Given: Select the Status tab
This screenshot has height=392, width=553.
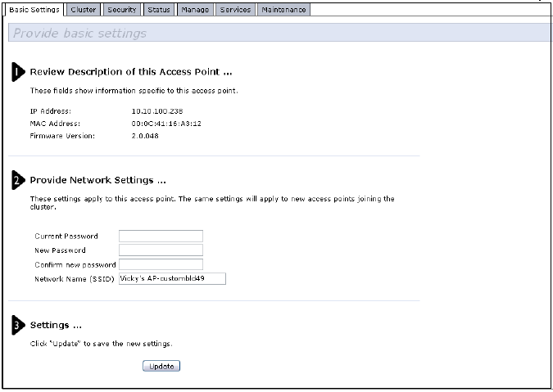Looking at the screenshot, I should (158, 10).
